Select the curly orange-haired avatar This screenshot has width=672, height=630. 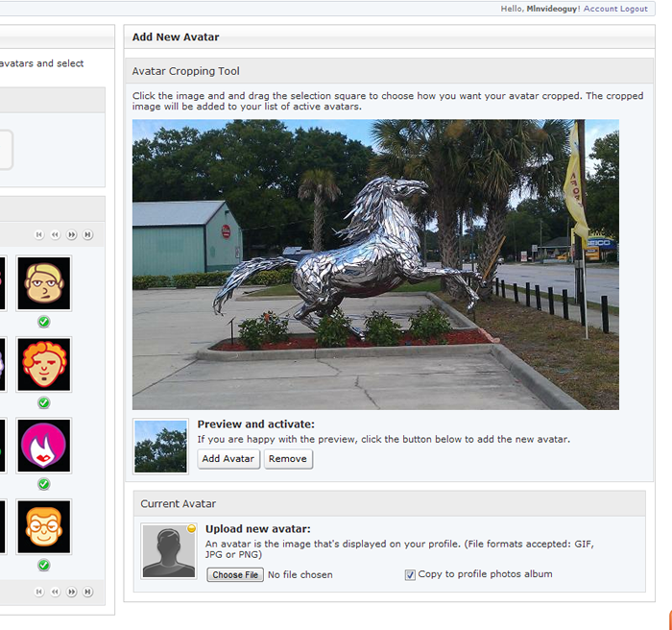pyautogui.click(x=44, y=364)
